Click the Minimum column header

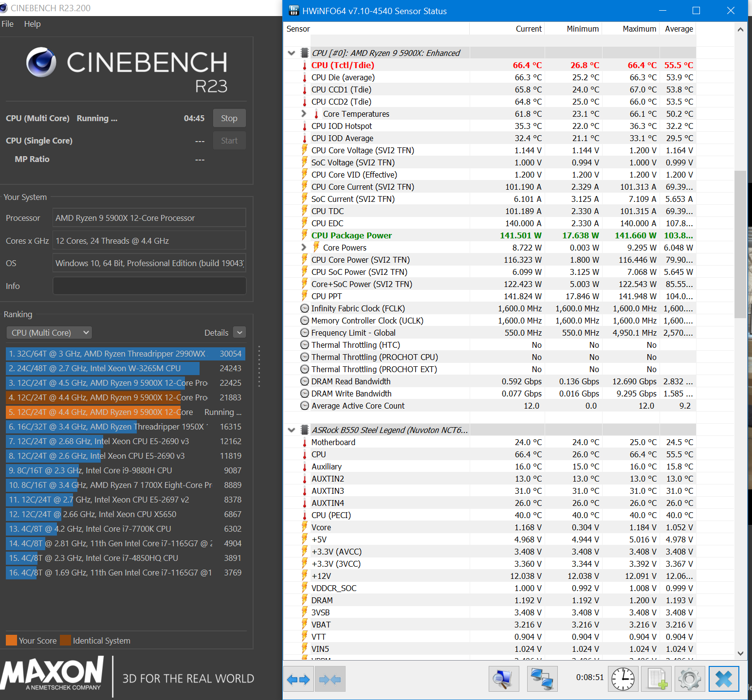[573, 29]
